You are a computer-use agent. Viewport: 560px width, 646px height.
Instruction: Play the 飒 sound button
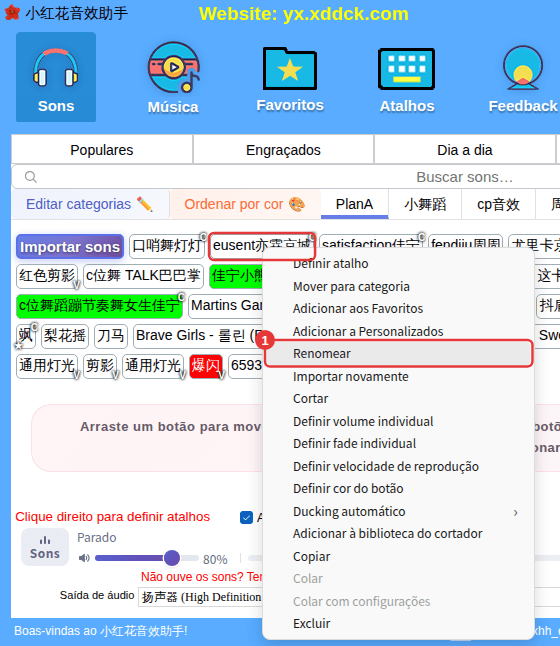pos(25,336)
